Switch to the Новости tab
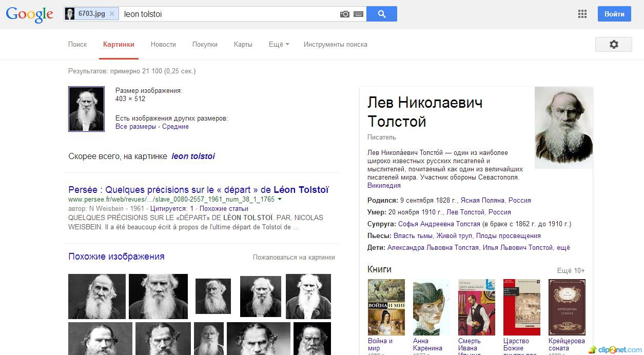Viewport: 644px width, 355px height. click(163, 45)
